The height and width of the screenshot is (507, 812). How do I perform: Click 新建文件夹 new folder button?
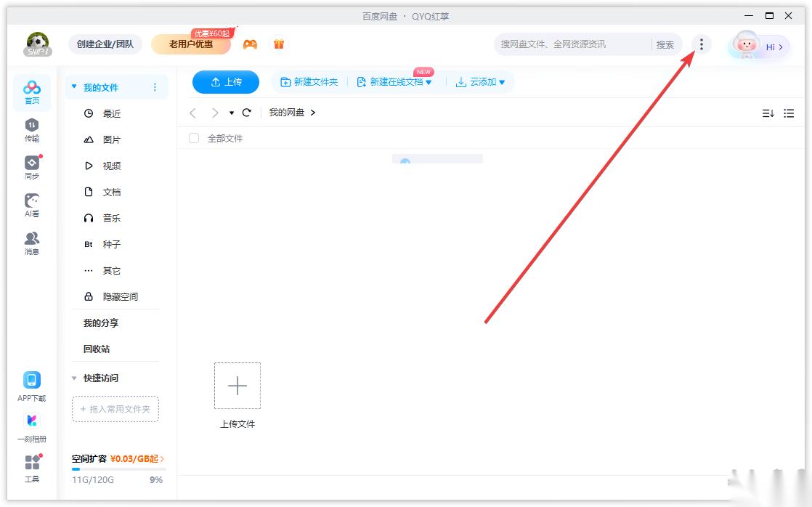309,82
